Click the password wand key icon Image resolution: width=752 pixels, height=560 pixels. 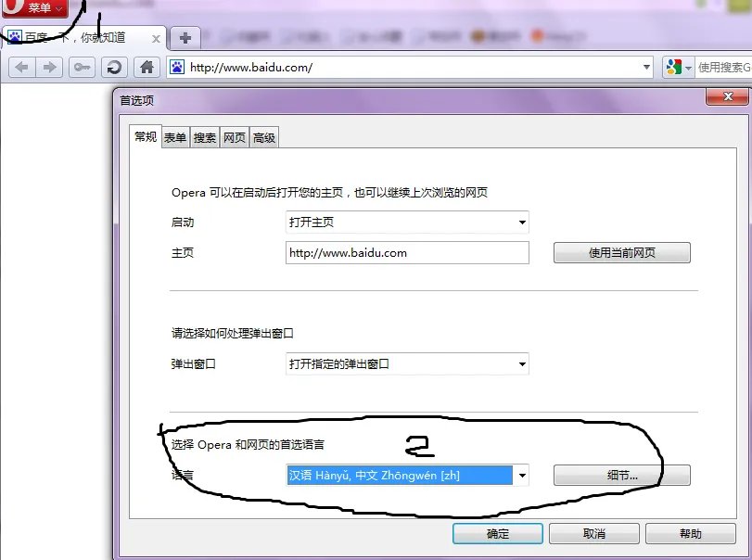(83, 67)
